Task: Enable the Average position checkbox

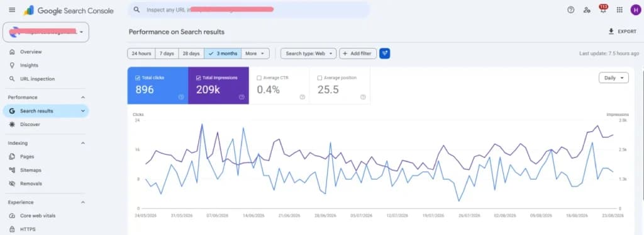Action: [319, 77]
